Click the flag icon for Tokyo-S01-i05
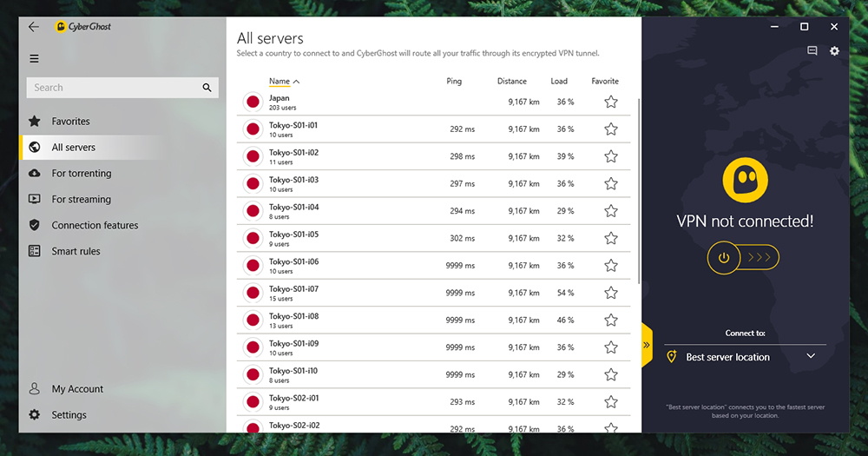Image resolution: width=868 pixels, height=456 pixels. point(253,238)
